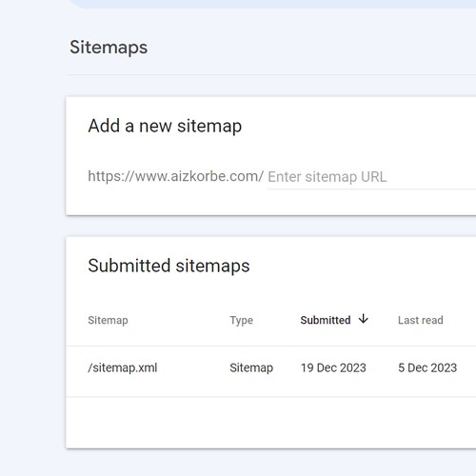The height and width of the screenshot is (476, 476).
Task: Click the gap between the two white cards
Action: click(x=270, y=226)
